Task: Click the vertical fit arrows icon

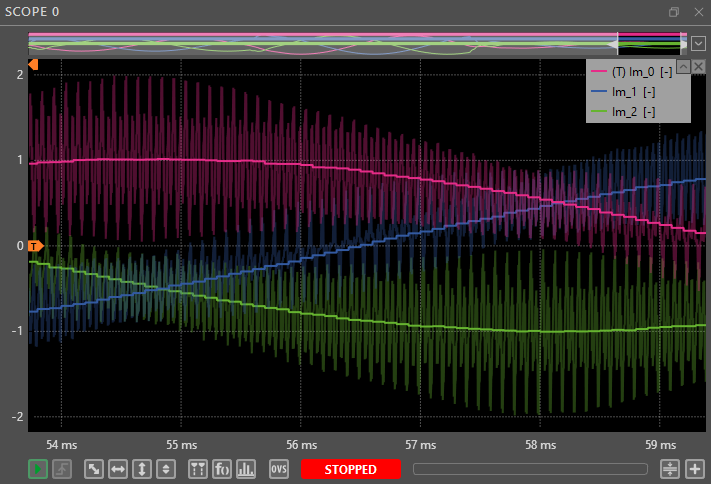Action: (142, 469)
